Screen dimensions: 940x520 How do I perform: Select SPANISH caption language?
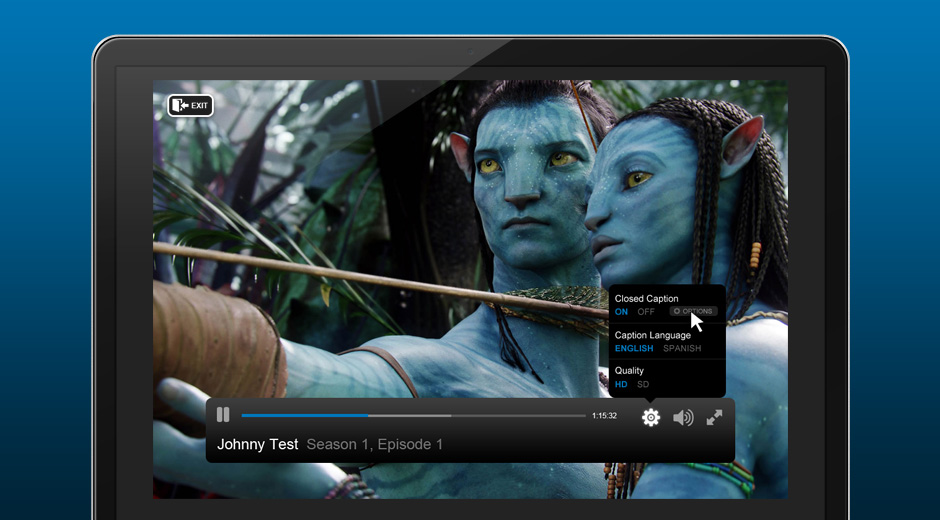pyautogui.click(x=682, y=348)
